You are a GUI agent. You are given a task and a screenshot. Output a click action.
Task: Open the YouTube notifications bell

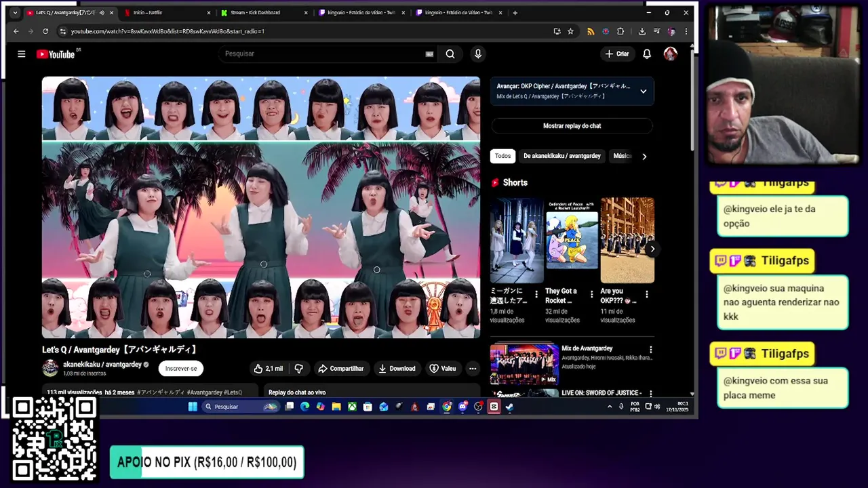pos(647,54)
